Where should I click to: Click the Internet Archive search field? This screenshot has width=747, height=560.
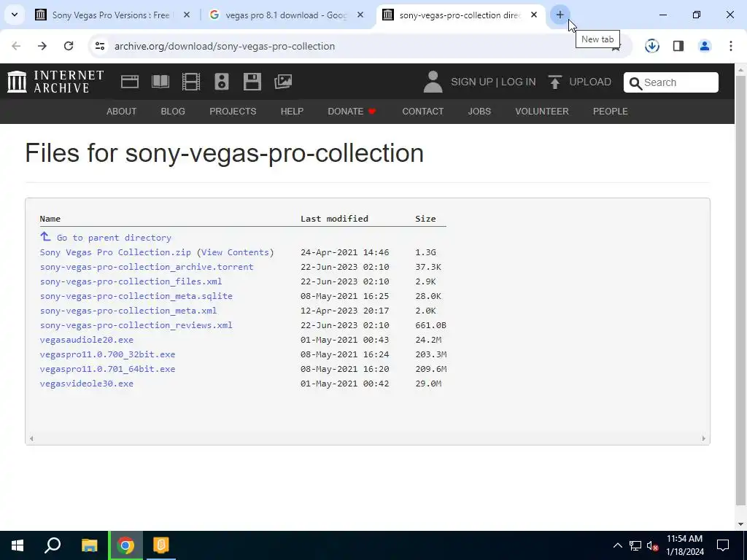pyautogui.click(x=671, y=82)
